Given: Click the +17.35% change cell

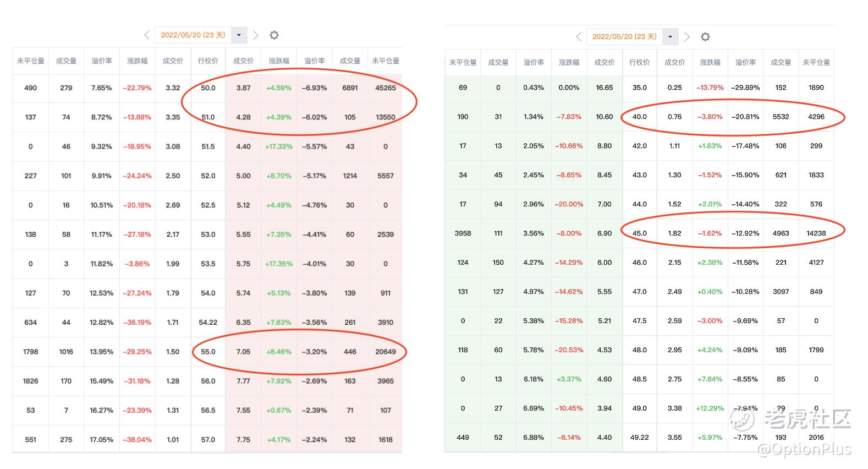Looking at the screenshot, I should 279,264.
